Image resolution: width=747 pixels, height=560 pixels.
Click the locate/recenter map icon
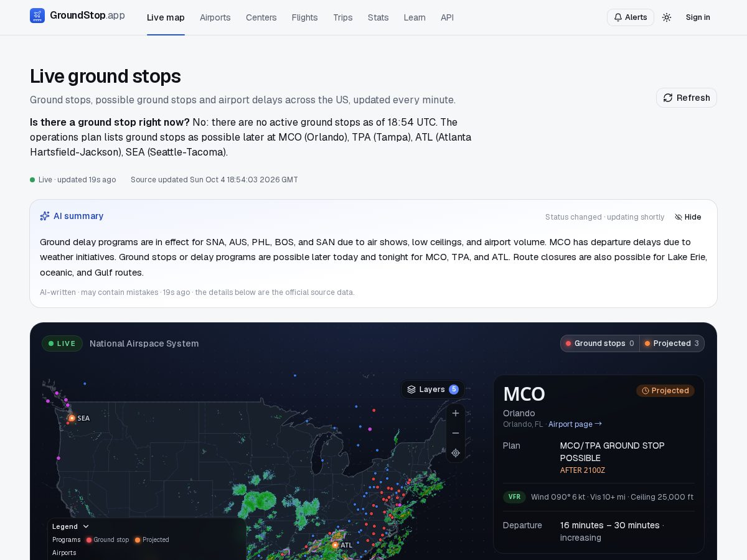456,453
